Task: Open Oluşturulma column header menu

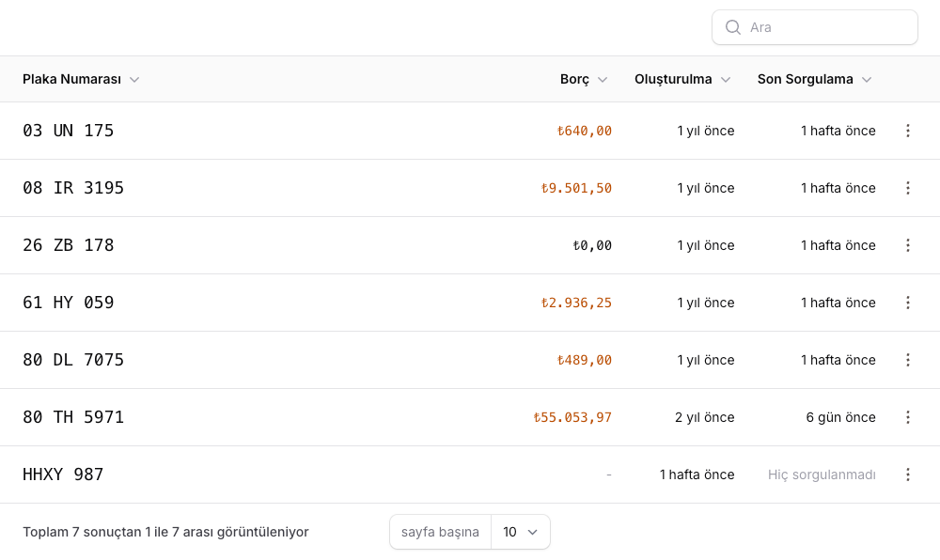Action: click(682, 79)
